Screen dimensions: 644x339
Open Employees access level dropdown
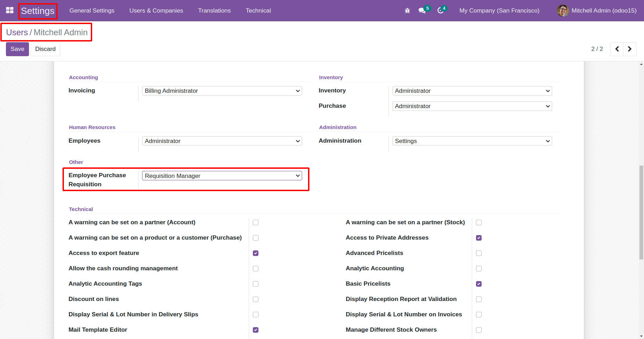pos(222,141)
